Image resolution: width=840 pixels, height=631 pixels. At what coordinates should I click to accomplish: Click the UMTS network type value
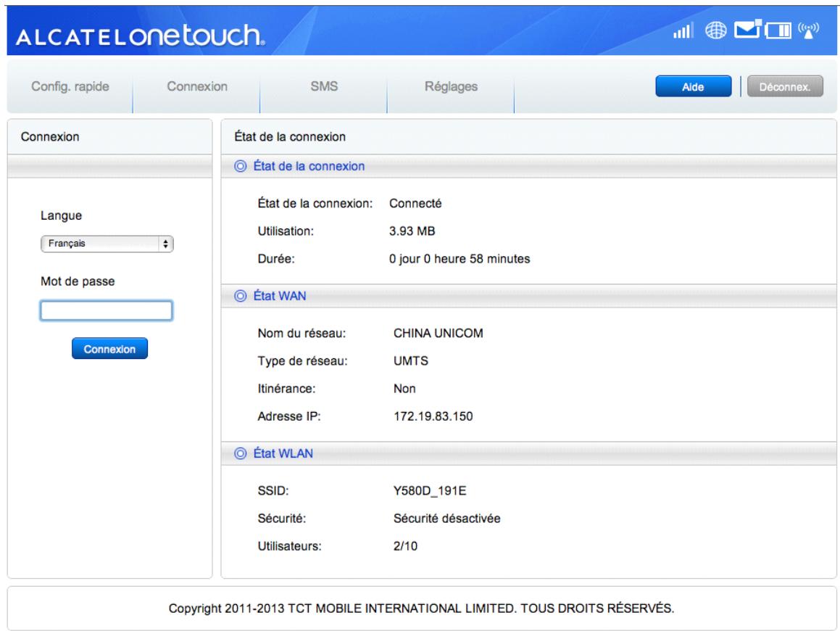coord(411,360)
